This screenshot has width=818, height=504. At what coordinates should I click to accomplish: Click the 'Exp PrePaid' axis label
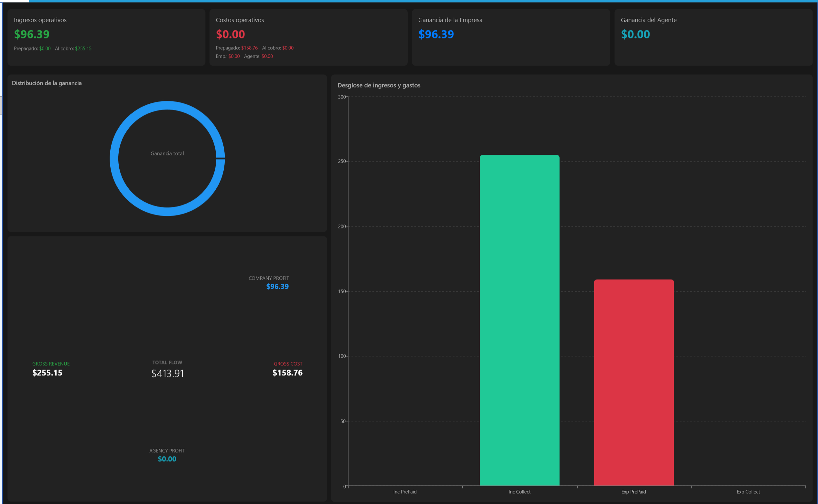coord(633,492)
